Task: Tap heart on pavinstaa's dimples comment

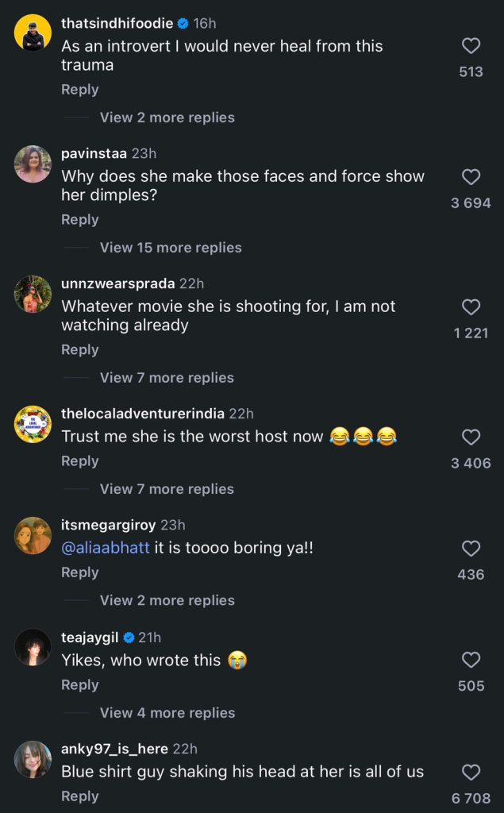Action: (471, 177)
